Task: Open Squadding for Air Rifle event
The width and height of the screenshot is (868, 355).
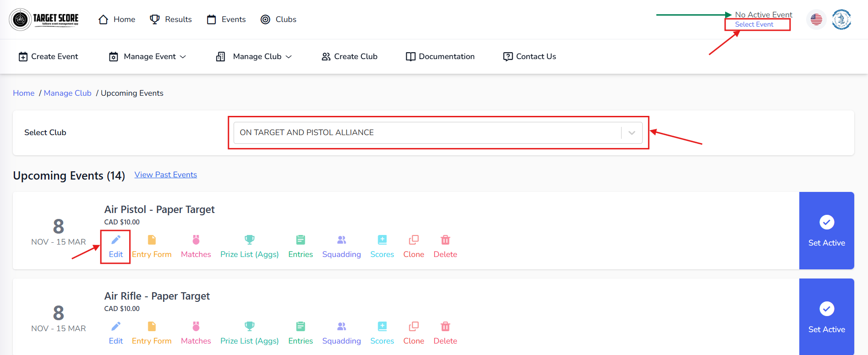Action: click(x=341, y=333)
